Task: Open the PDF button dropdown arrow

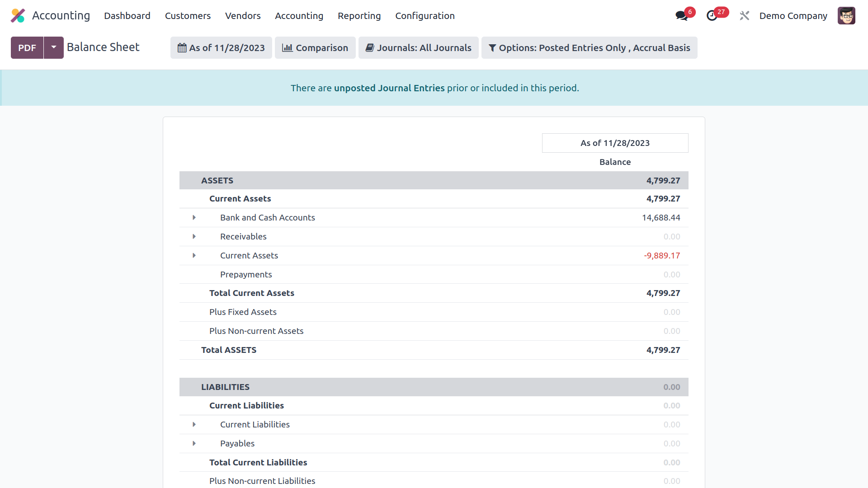Action: (x=54, y=47)
